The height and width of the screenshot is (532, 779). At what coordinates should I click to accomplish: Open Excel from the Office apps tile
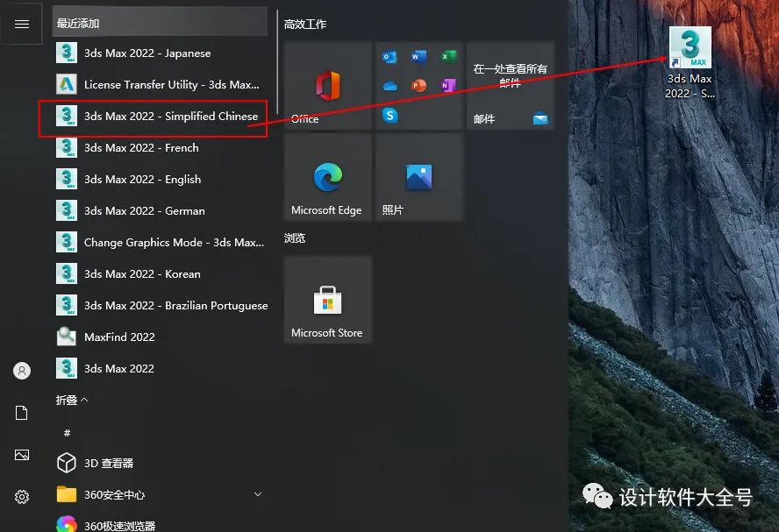(448, 57)
